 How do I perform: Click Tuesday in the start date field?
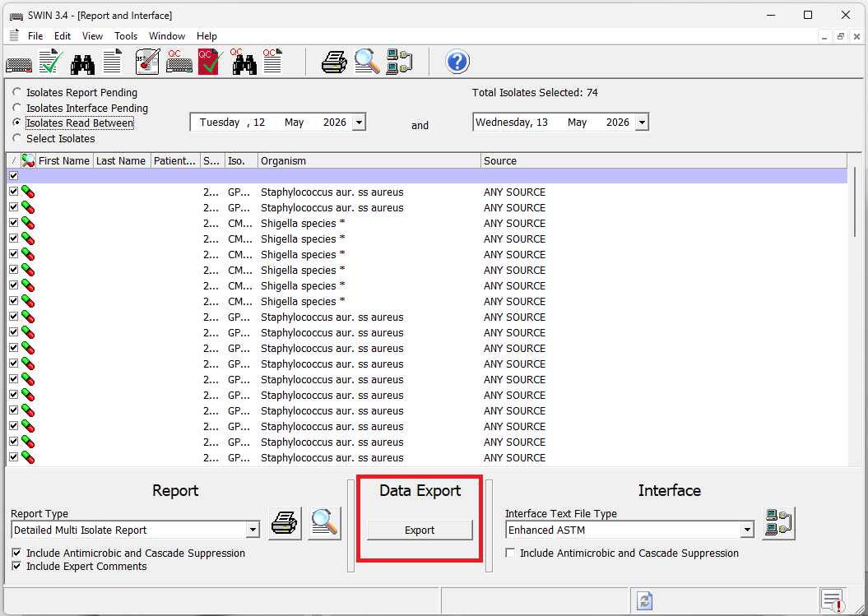[x=219, y=123]
